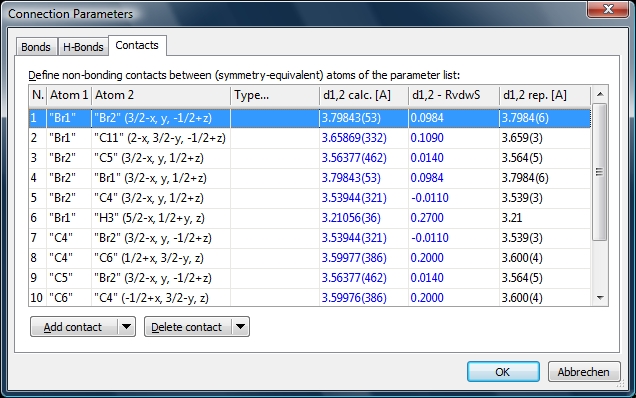Select the Contacts tab
The height and width of the screenshot is (398, 636).
[x=137, y=45]
